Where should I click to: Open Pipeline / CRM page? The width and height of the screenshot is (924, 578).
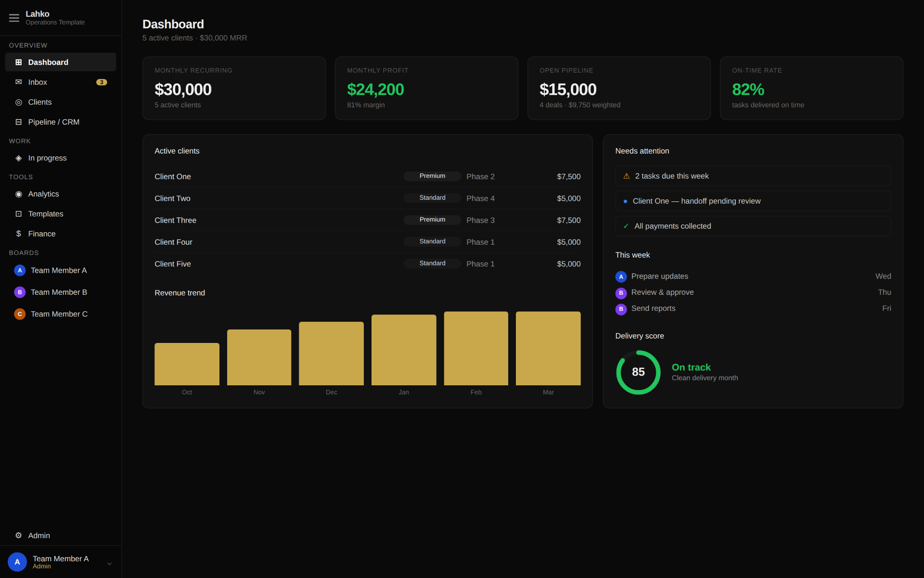61,122
